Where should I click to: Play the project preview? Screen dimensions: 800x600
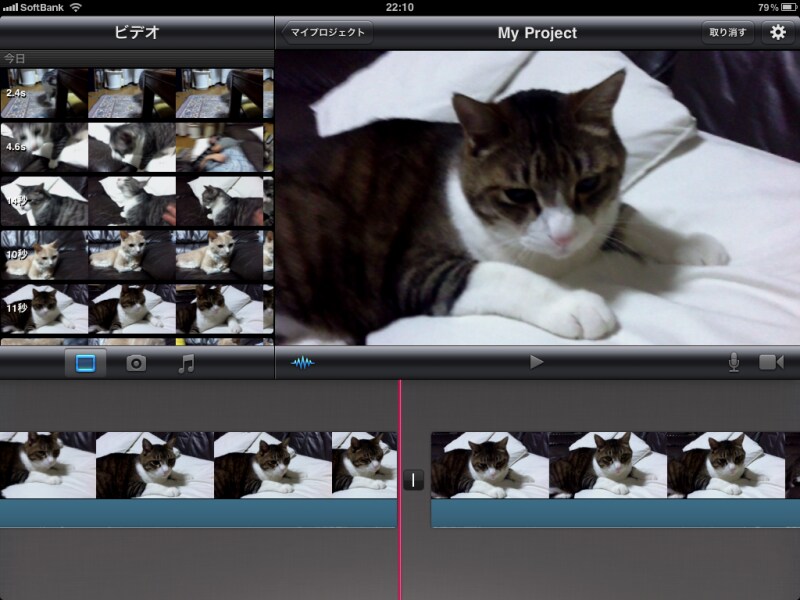point(536,362)
